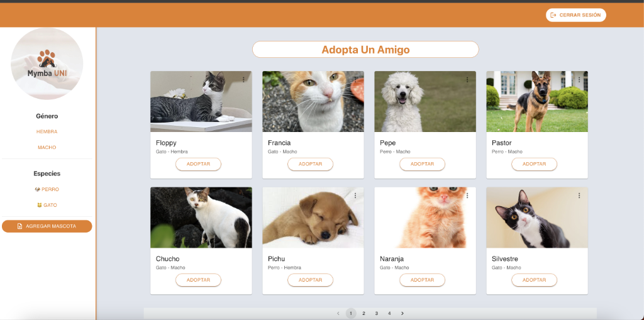
Task: Click the name Pastor on its card
Action: [502, 143]
